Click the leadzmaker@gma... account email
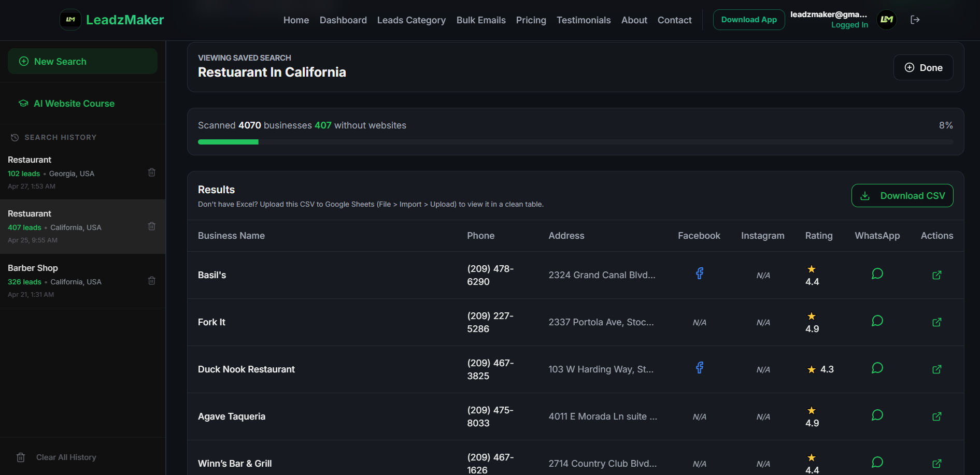This screenshot has width=980, height=475. pyautogui.click(x=829, y=15)
